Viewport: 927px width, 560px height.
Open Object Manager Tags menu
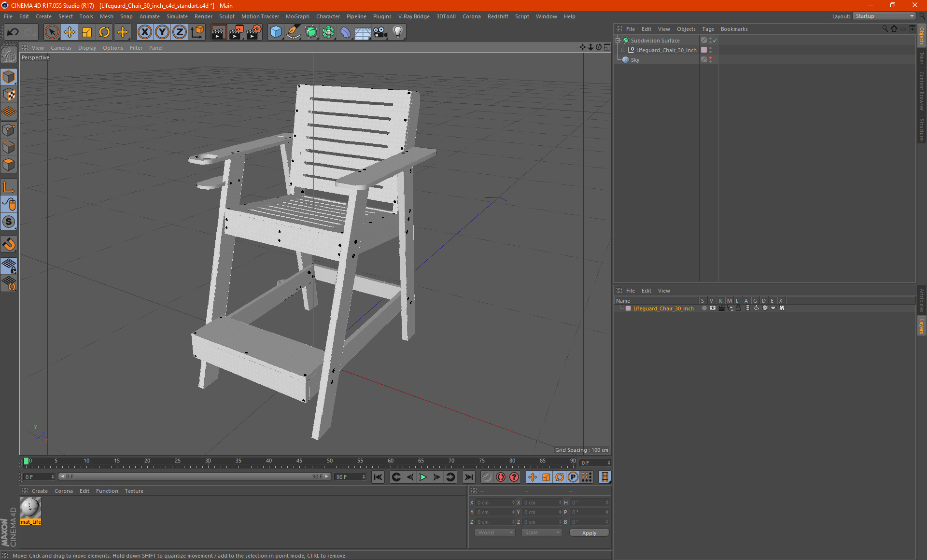[x=708, y=29]
